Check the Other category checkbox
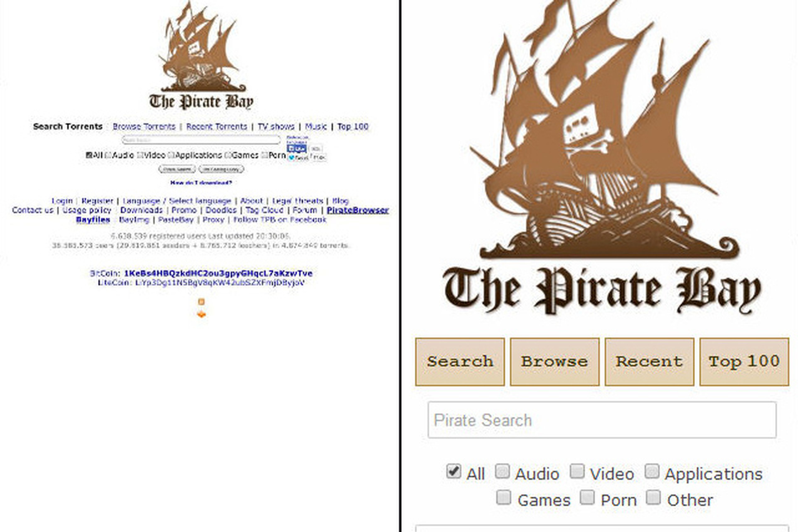 click(x=653, y=497)
